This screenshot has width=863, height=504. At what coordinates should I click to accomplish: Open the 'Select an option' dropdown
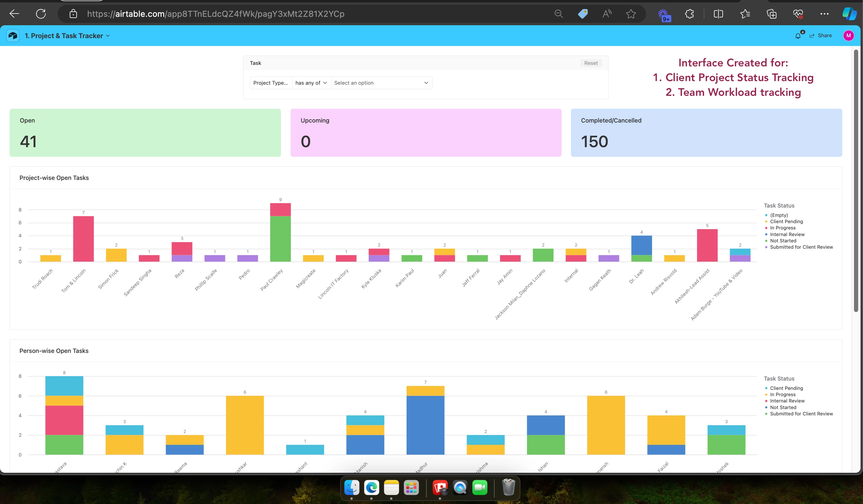[x=381, y=83]
